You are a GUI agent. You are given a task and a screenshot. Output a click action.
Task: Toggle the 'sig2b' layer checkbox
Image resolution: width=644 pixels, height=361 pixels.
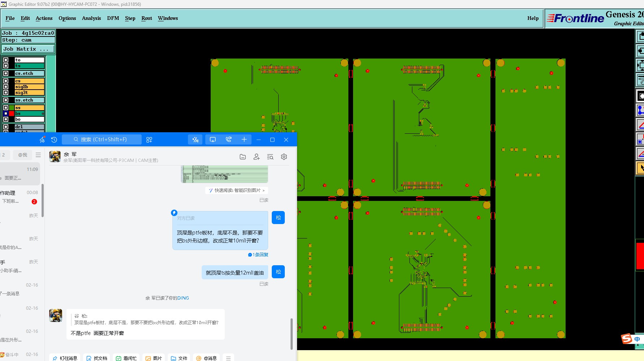click(x=6, y=87)
